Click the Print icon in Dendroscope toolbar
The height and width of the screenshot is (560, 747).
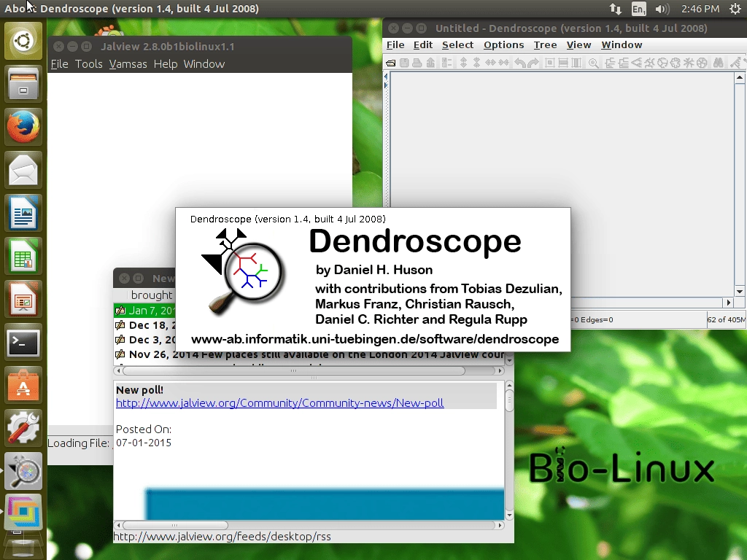417,63
